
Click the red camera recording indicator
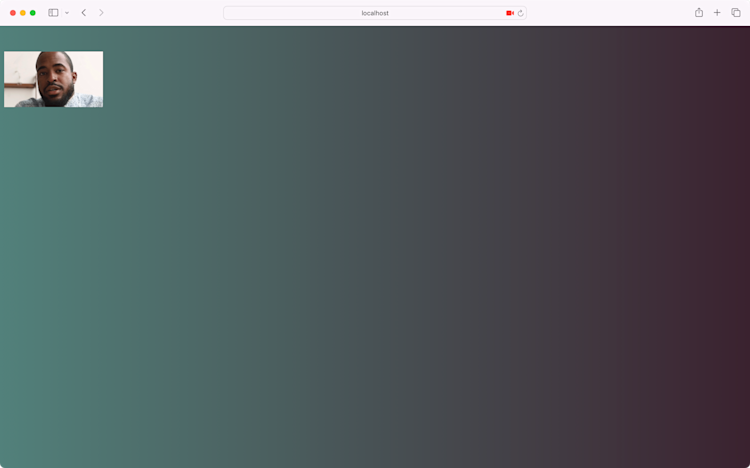(x=510, y=13)
